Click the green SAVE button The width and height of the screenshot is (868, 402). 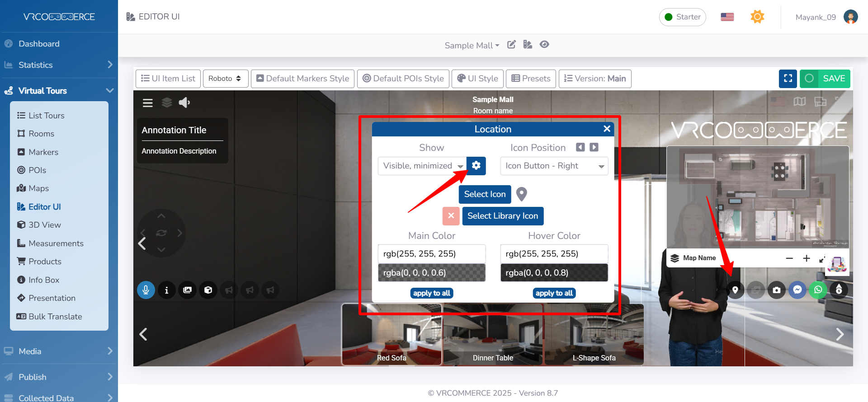click(825, 79)
